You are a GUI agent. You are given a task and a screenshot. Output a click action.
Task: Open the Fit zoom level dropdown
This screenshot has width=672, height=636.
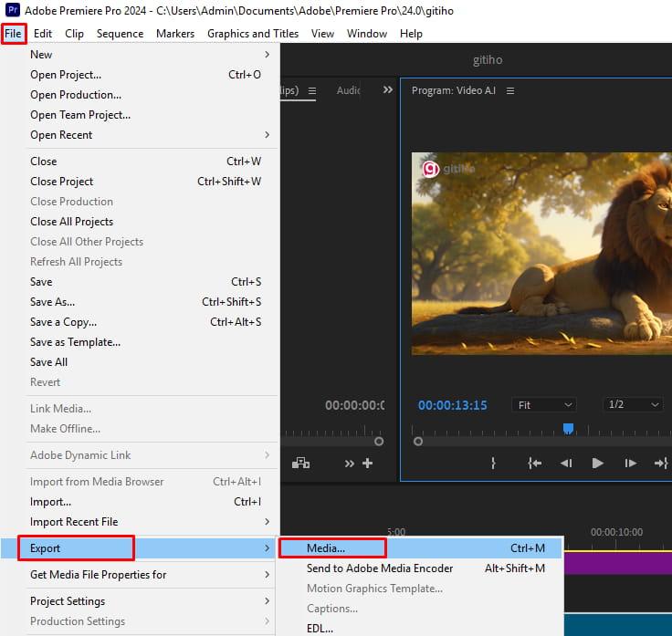(544, 405)
